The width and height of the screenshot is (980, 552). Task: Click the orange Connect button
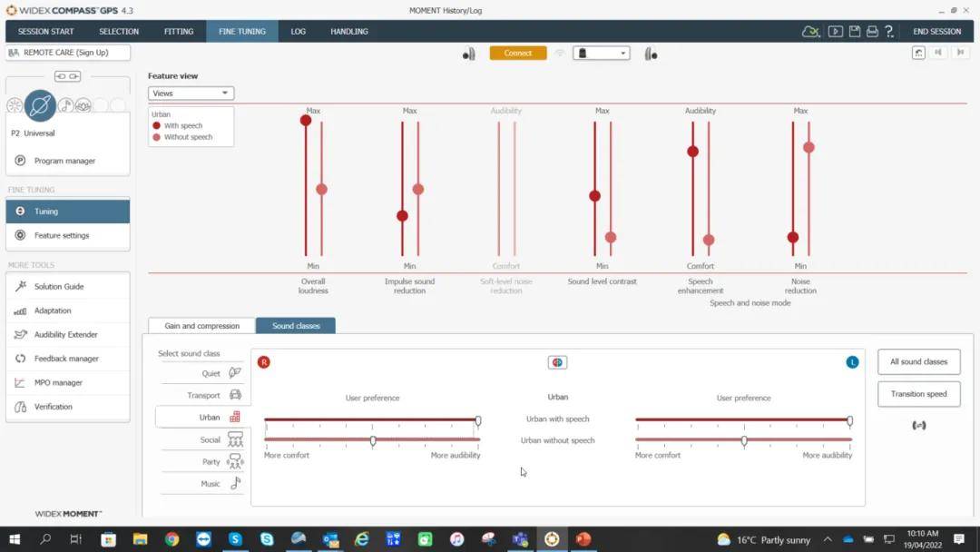517,54
